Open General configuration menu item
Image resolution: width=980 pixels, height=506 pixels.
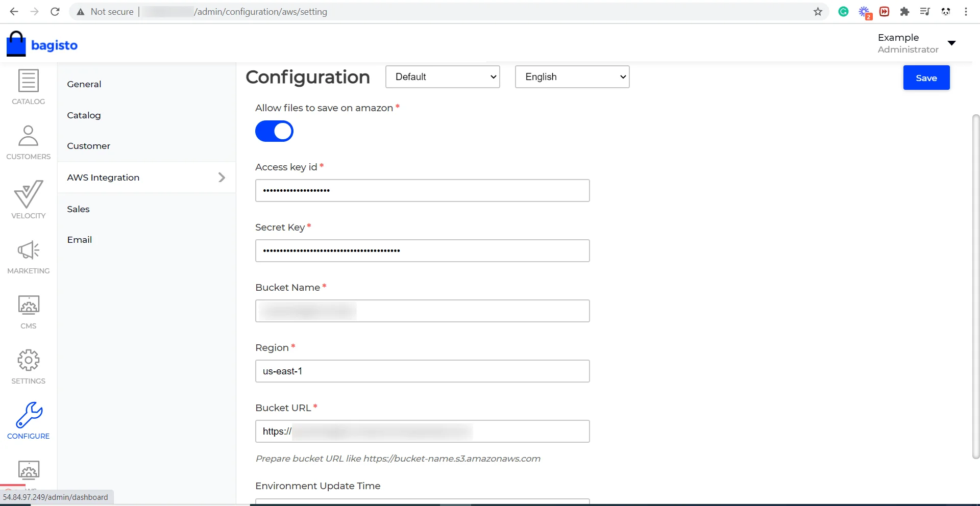tap(84, 84)
